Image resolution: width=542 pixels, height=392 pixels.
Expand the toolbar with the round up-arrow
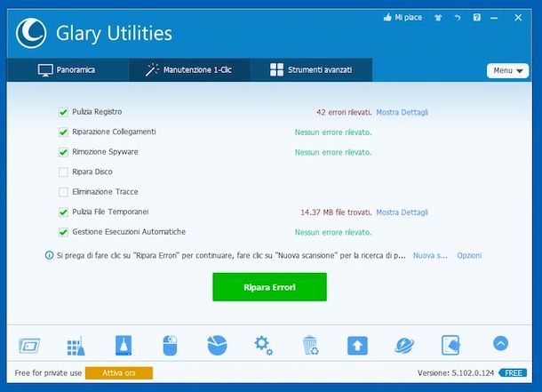pyautogui.click(x=500, y=344)
